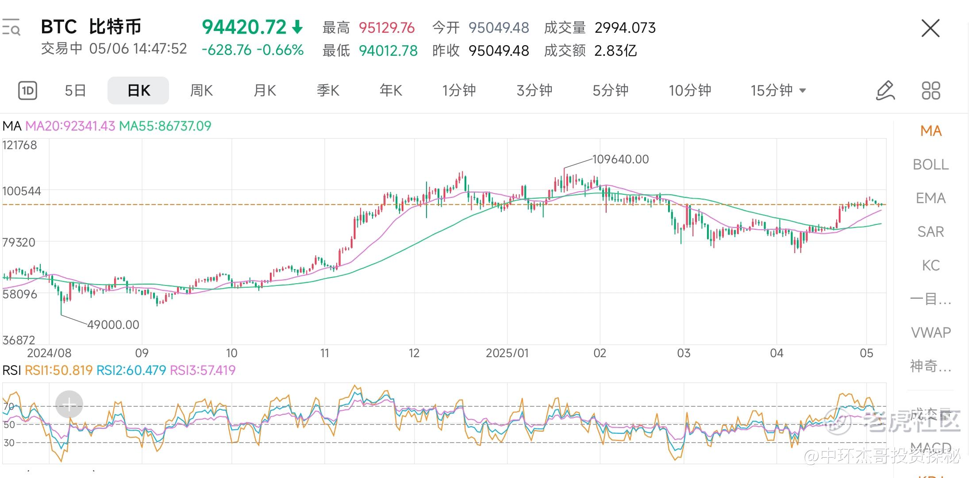Select the 1分钟 interval
This screenshot has height=478, width=980.
[x=459, y=91]
